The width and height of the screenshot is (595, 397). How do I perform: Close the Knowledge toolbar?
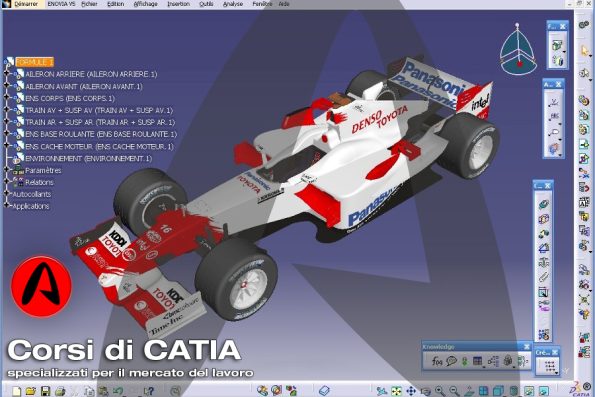(x=527, y=347)
